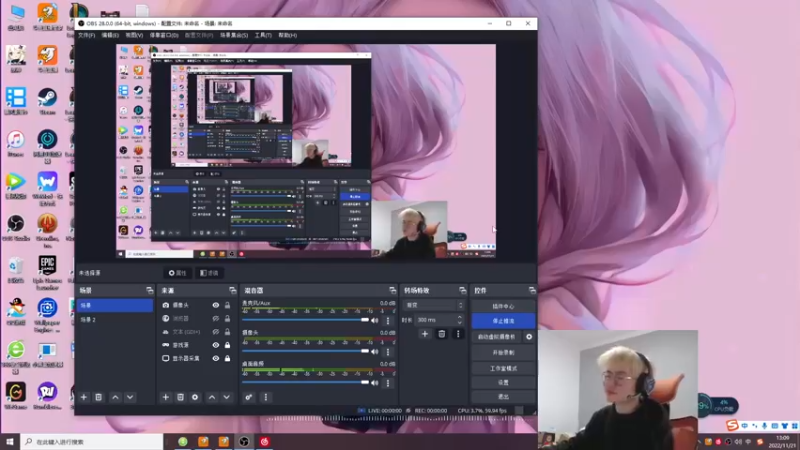Image resolution: width=800 pixels, height=450 pixels.
Task: Open source properties gear in Sources toolbar
Action: [195, 397]
